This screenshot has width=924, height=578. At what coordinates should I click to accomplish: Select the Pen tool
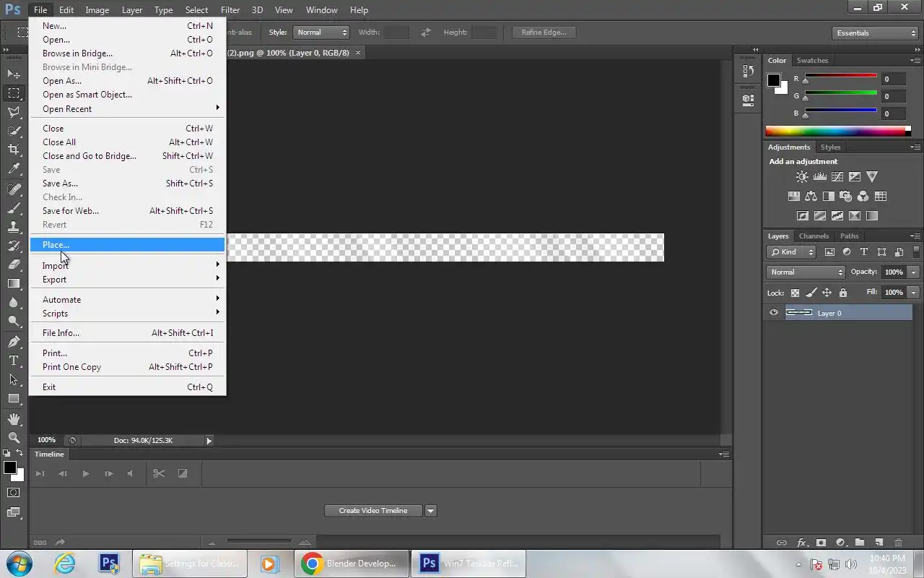point(14,341)
